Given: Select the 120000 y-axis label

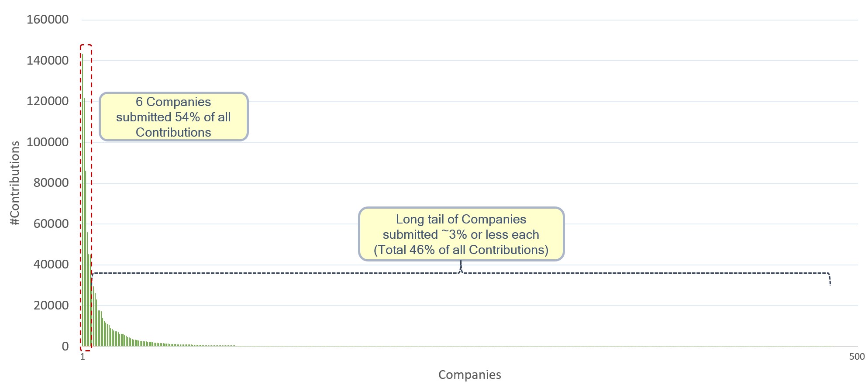Looking at the screenshot, I should point(48,101).
